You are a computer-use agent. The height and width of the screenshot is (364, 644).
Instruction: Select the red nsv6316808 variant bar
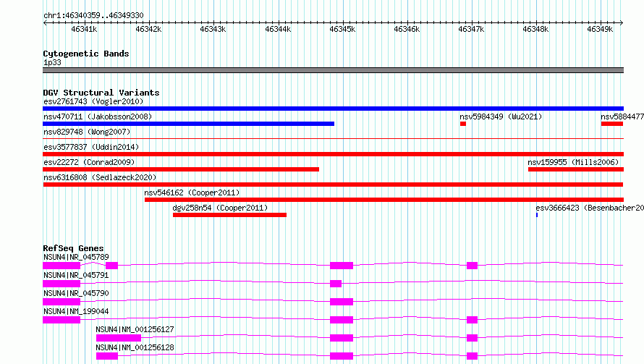click(333, 185)
